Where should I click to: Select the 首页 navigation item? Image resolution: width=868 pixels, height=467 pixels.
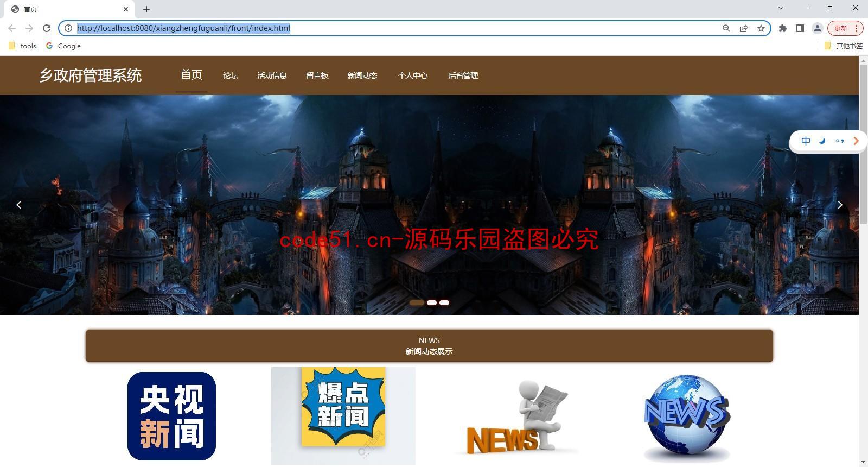[192, 75]
